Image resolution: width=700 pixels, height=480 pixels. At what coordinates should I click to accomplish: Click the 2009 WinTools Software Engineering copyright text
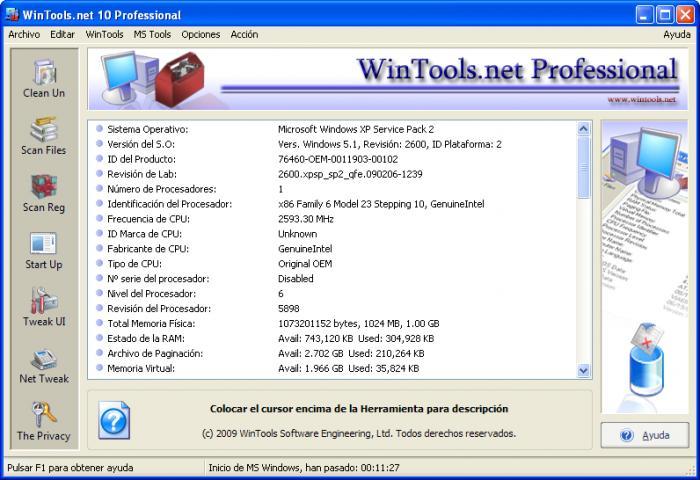359,434
